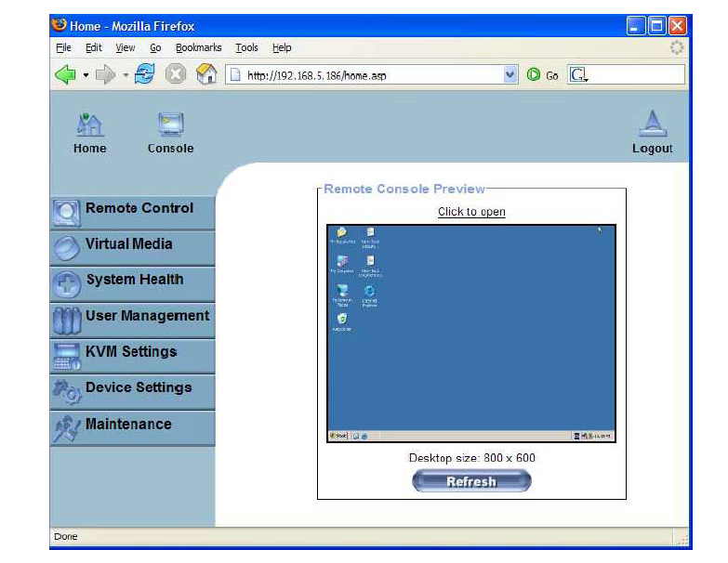
Task: Go to browser Home page icon
Action: click(206, 75)
